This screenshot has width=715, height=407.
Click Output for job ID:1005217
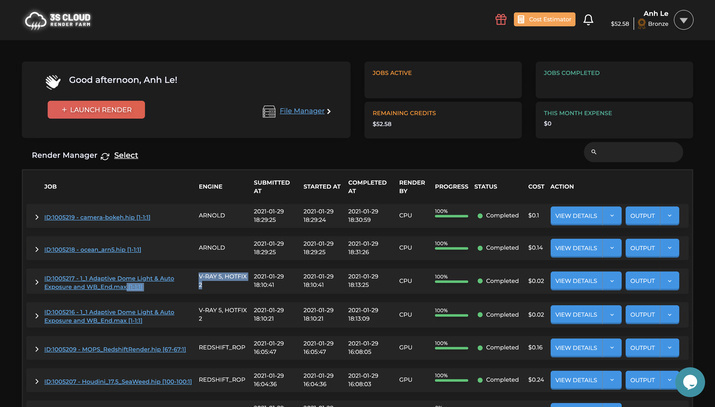tap(642, 281)
